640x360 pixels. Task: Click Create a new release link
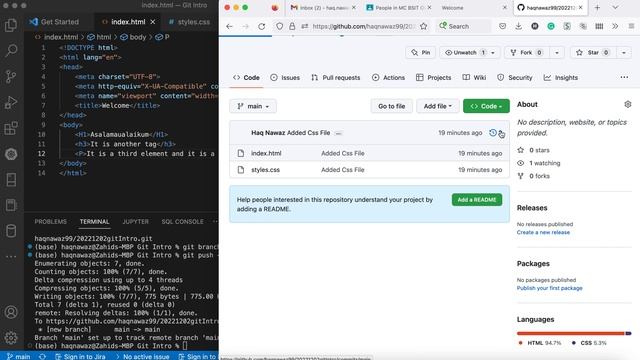point(543,232)
